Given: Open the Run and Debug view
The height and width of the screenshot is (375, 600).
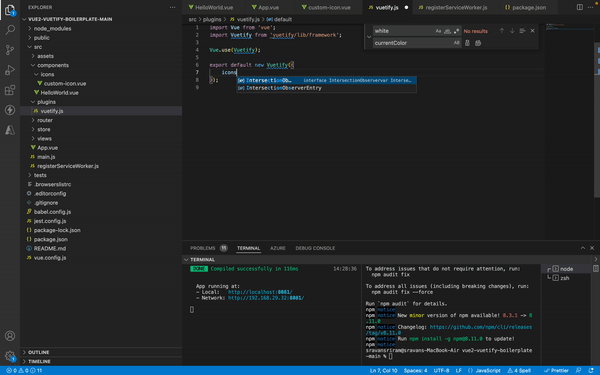Looking at the screenshot, I should tap(10, 70).
